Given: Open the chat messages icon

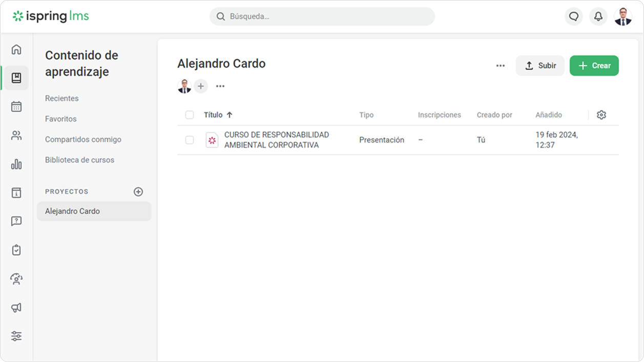Looking at the screenshot, I should (x=573, y=16).
